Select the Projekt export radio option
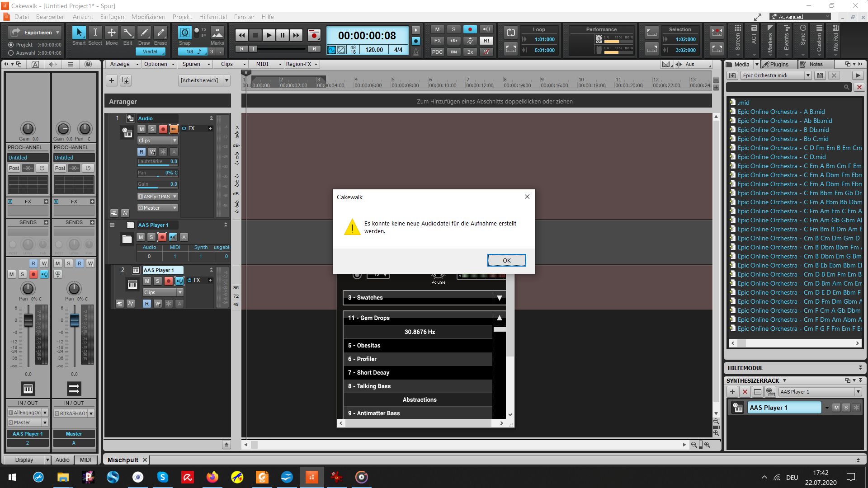The height and width of the screenshot is (488, 868). coord(11,45)
